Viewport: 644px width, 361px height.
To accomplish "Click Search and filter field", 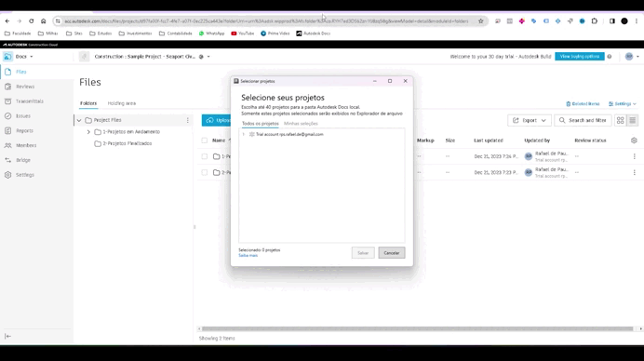I will click(583, 120).
